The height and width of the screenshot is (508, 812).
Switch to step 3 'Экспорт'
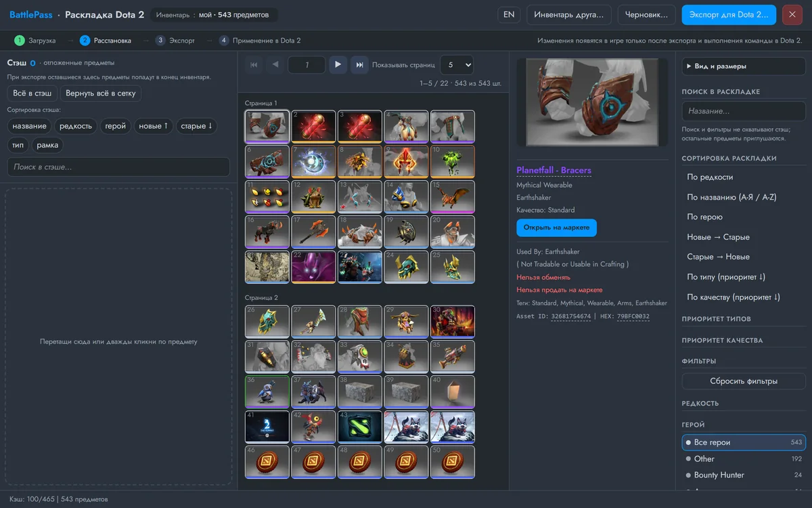pyautogui.click(x=175, y=41)
